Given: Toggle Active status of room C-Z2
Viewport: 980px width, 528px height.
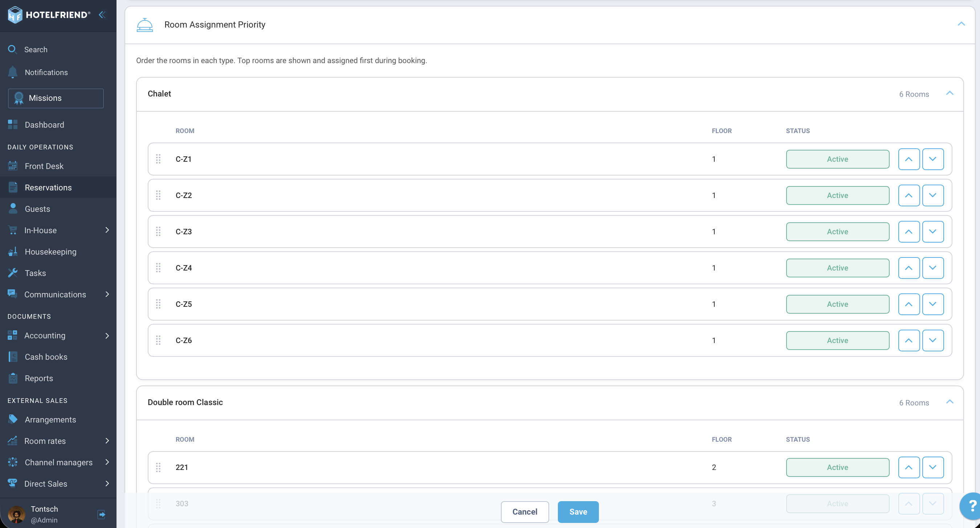Looking at the screenshot, I should click(838, 195).
